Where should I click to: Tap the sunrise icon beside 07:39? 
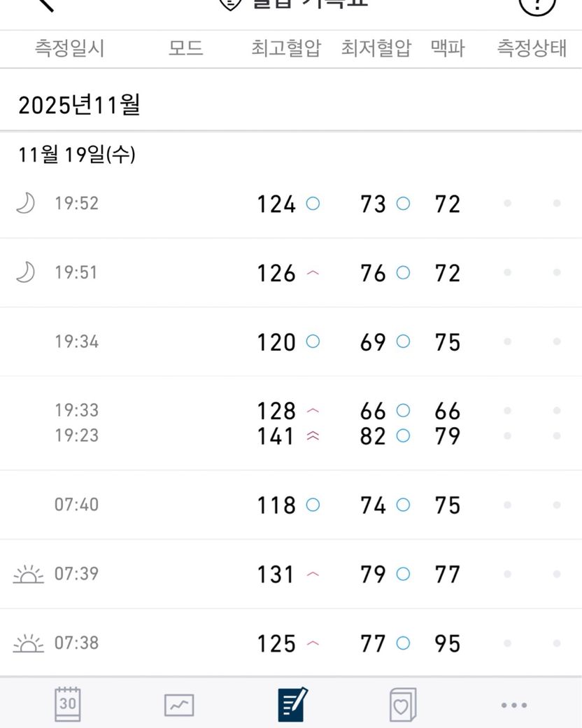pyautogui.click(x=29, y=575)
